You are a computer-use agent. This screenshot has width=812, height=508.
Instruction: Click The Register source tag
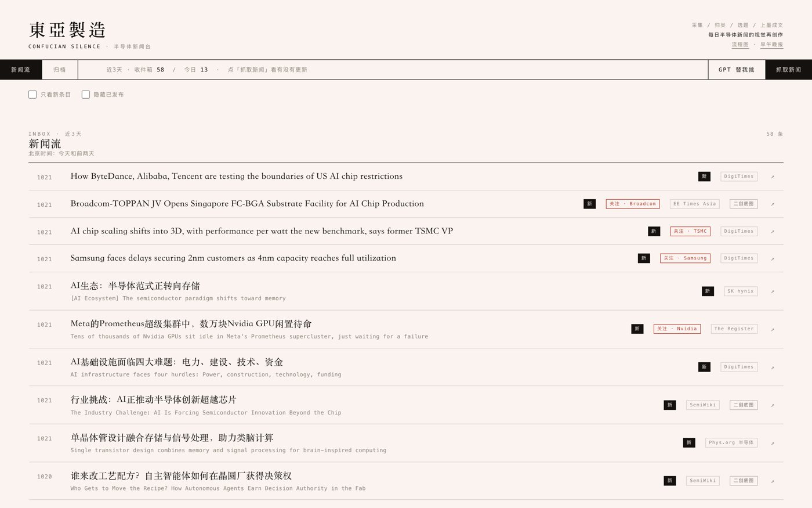click(x=734, y=329)
